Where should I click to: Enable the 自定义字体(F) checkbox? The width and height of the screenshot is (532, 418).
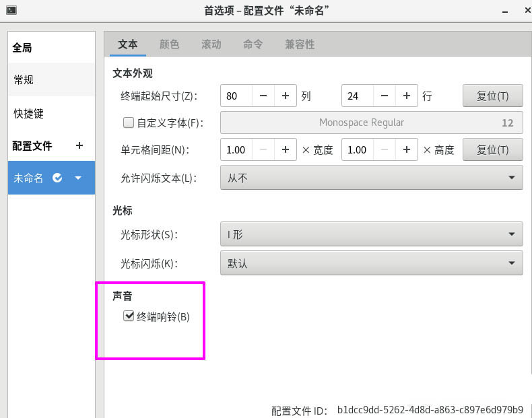click(129, 123)
